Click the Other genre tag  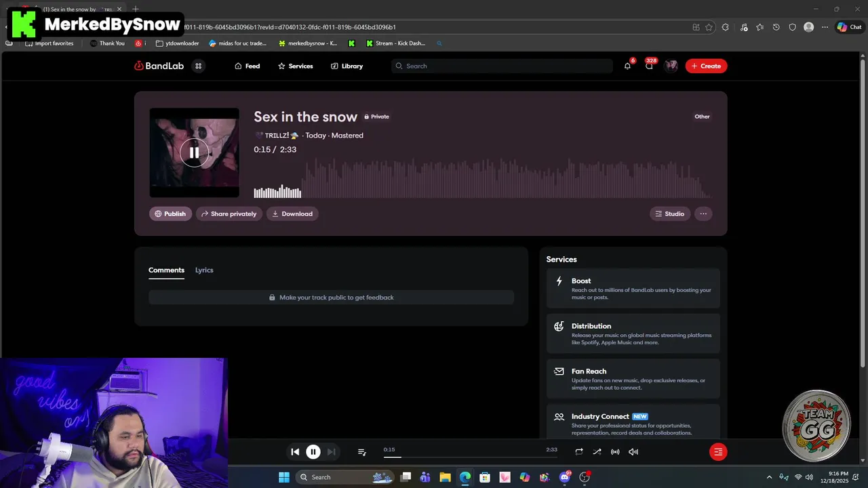click(x=702, y=117)
